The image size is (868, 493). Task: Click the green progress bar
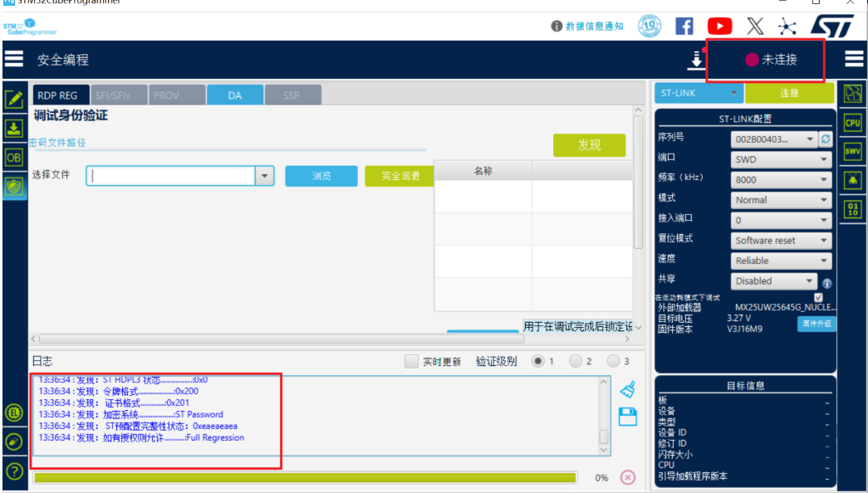304,477
